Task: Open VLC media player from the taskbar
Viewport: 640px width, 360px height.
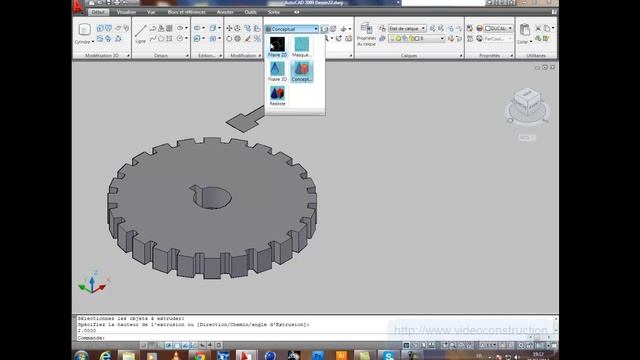Action: tap(176, 355)
